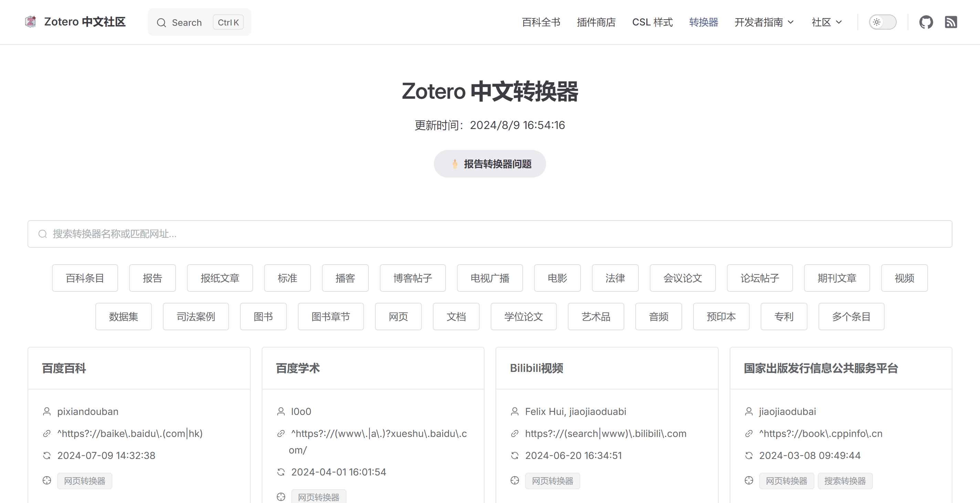
Task: Filter by 电影 tag
Action: pyautogui.click(x=557, y=278)
